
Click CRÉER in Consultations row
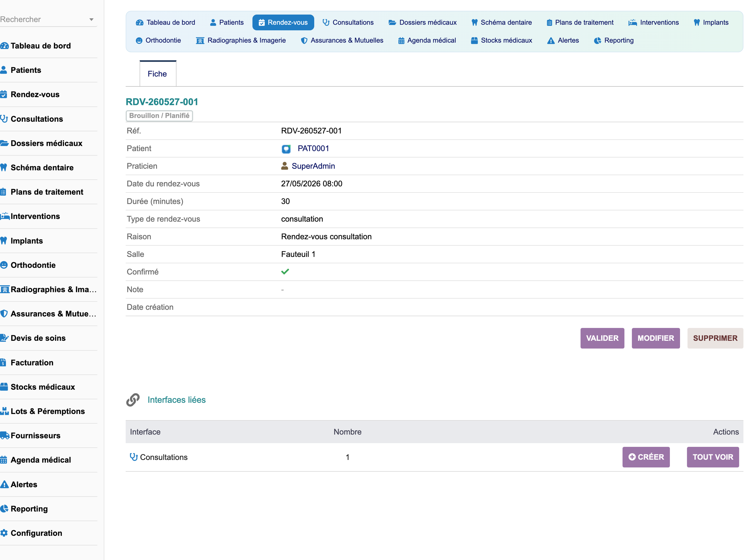[x=646, y=457]
